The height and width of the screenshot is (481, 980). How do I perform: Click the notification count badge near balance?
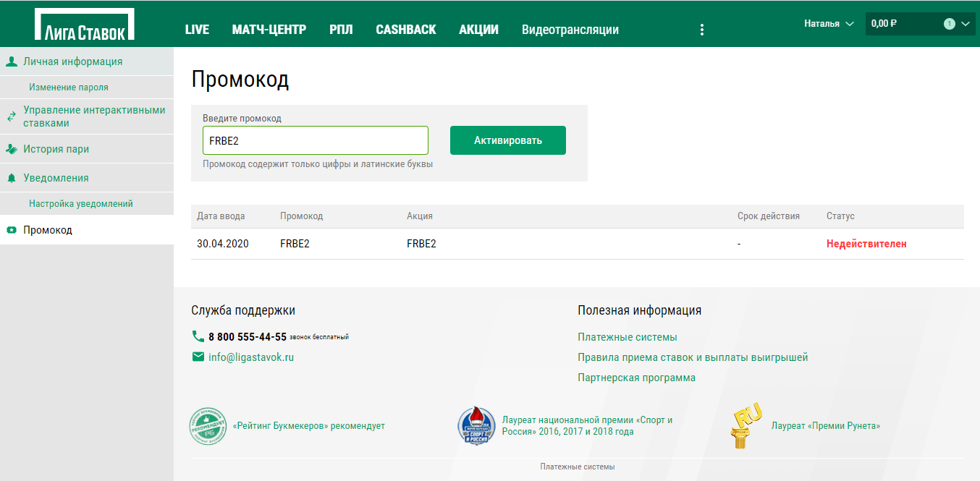pyautogui.click(x=949, y=24)
